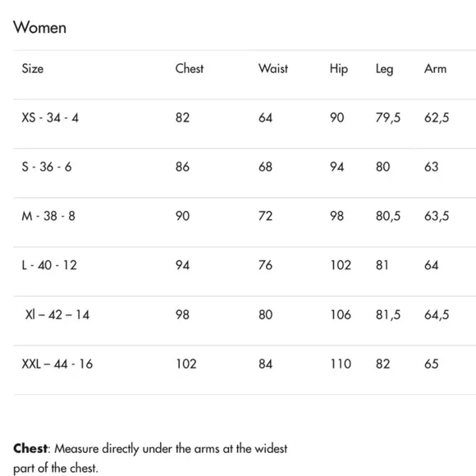Click the Waist column header

tap(273, 69)
